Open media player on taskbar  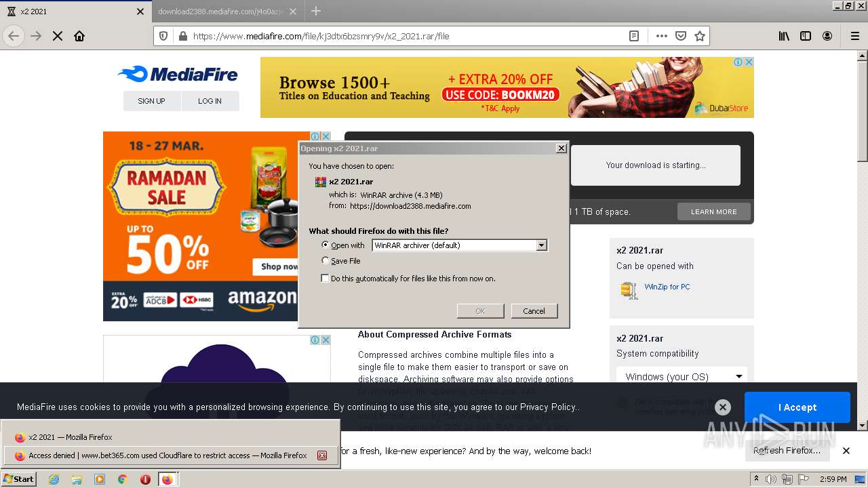tap(100, 479)
